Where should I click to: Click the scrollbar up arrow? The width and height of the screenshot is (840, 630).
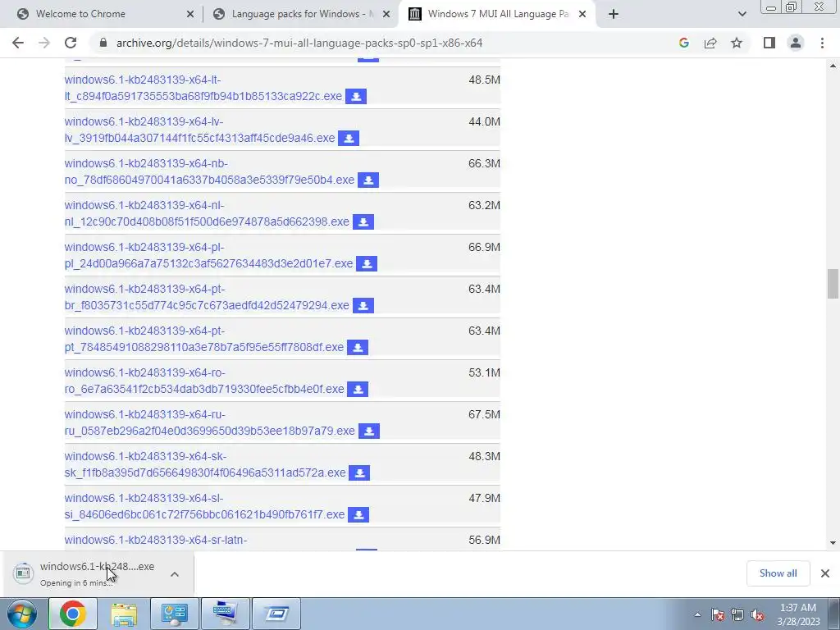click(x=833, y=66)
